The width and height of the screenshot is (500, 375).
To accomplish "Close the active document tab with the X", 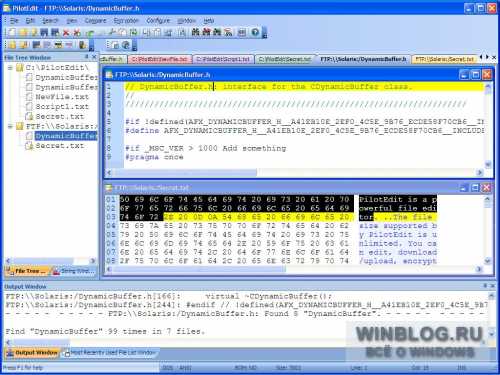I will tap(494, 57).
